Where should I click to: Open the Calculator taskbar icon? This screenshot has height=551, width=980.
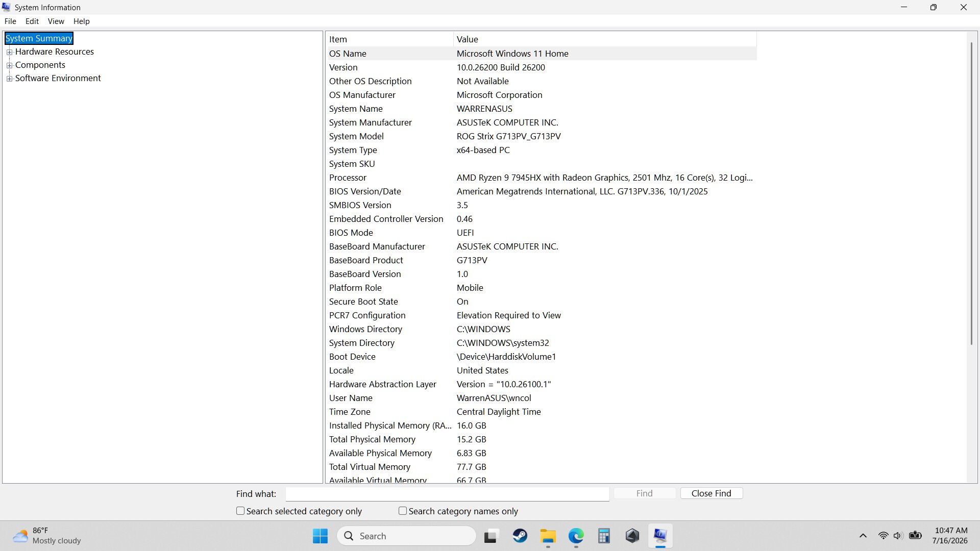[604, 536]
